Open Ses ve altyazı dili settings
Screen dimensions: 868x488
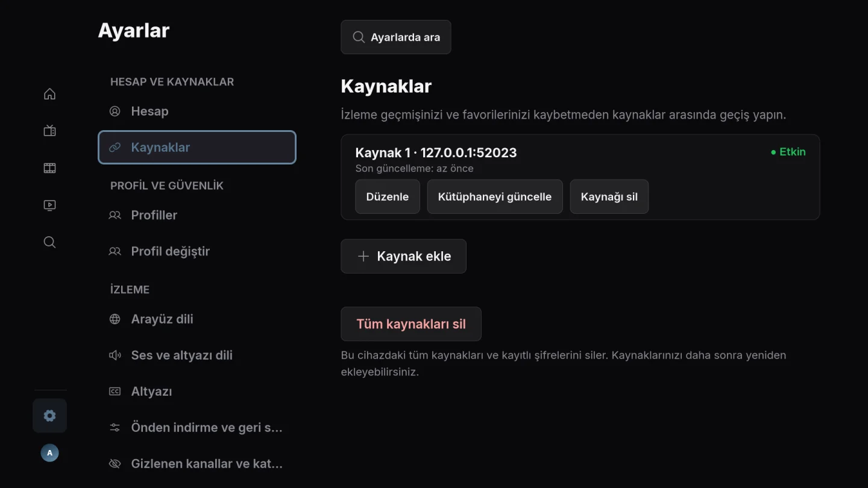tap(197, 355)
